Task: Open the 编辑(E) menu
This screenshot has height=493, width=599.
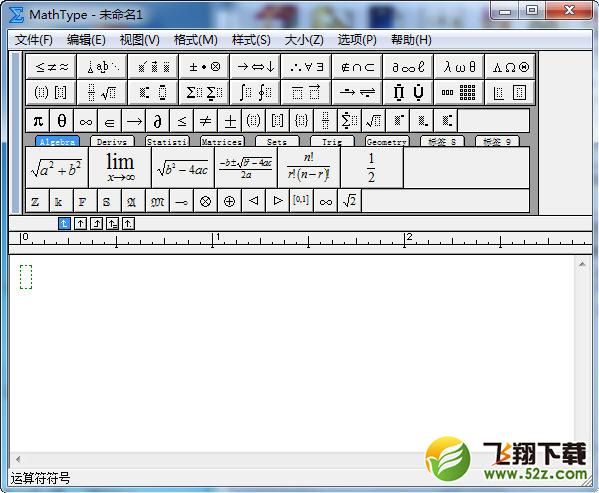Action: (x=86, y=40)
